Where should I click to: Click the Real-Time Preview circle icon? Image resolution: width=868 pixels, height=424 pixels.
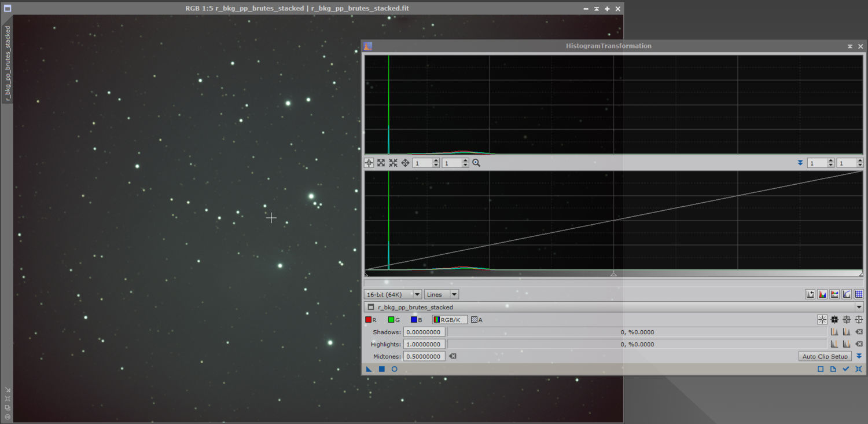coord(395,369)
